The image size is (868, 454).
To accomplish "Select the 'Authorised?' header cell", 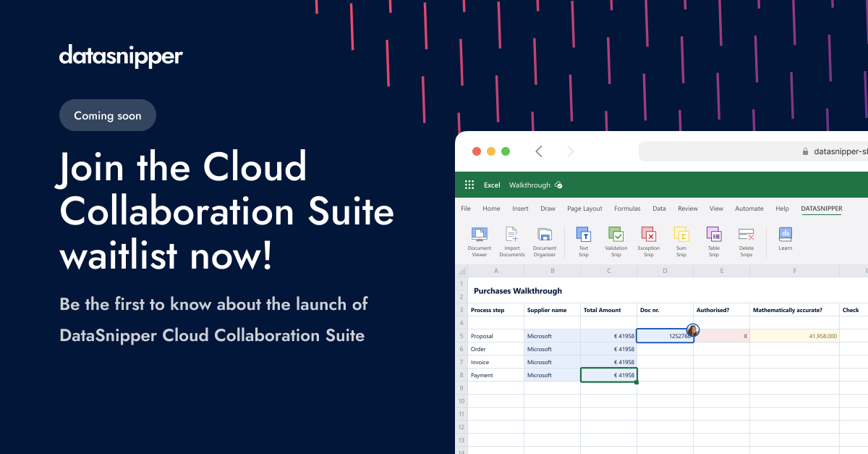I will [722, 310].
